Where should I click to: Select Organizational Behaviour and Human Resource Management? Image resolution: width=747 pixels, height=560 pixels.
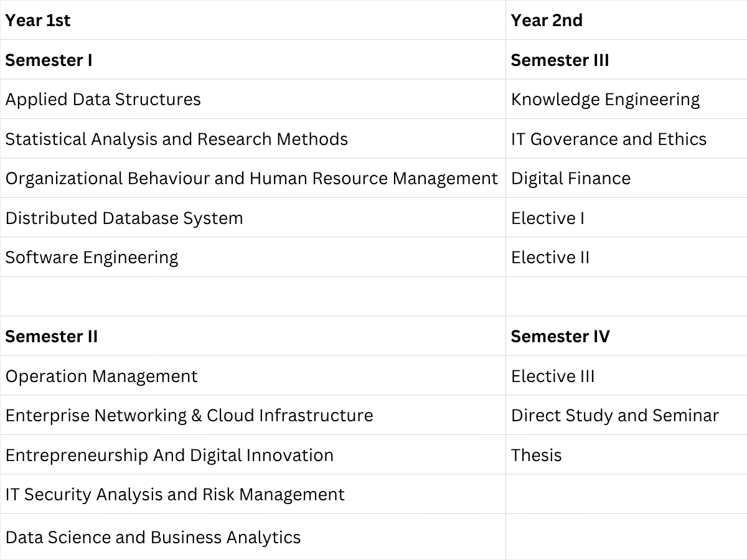click(253, 178)
